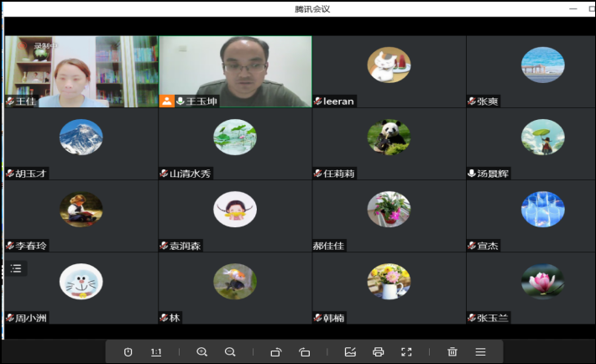Viewport: 596px width, 364px height.
Task: Click the orange host icon beside 王玉坤
Action: (x=167, y=101)
